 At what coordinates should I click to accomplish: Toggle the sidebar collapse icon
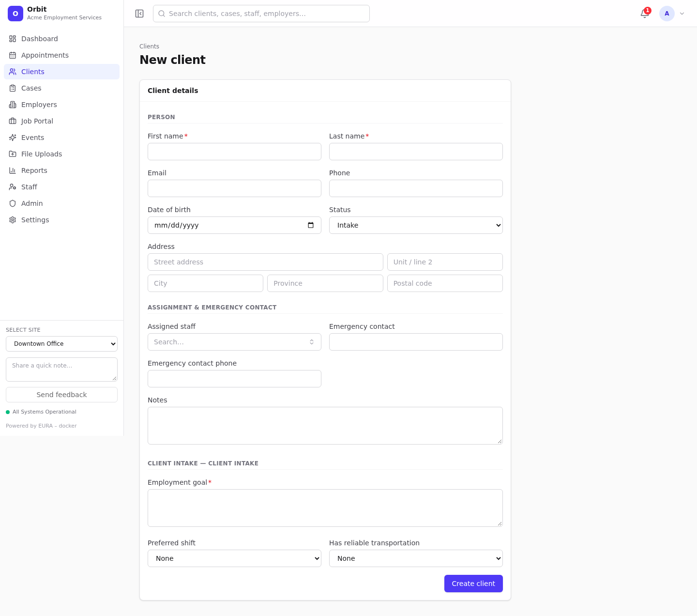click(x=139, y=14)
